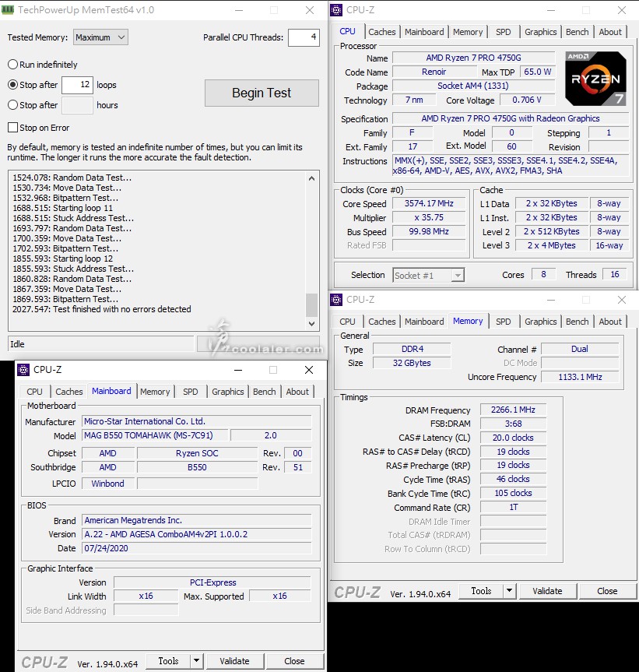Click the MemTest64 title bar app icon
This screenshot has width=639, height=672.
pyautogui.click(x=7, y=10)
